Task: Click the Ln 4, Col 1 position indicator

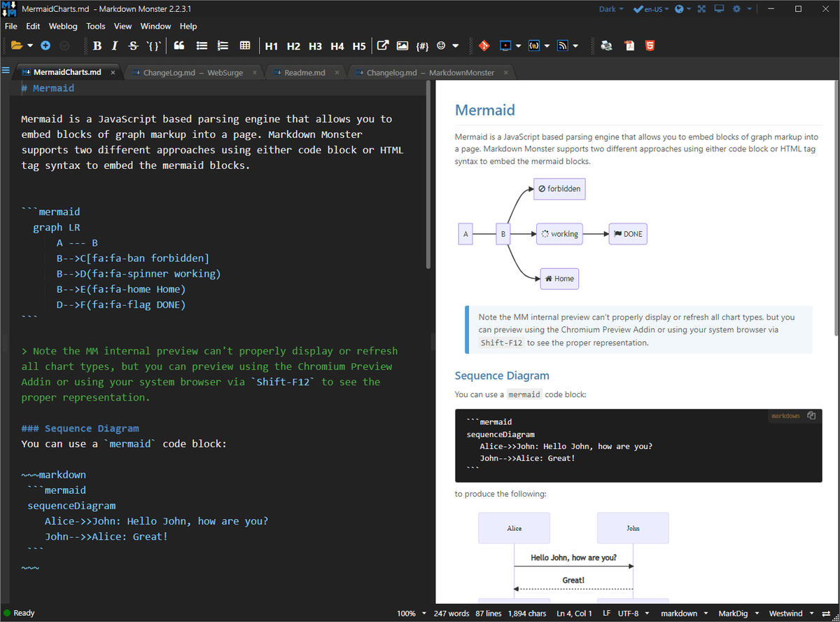Action: tap(574, 614)
